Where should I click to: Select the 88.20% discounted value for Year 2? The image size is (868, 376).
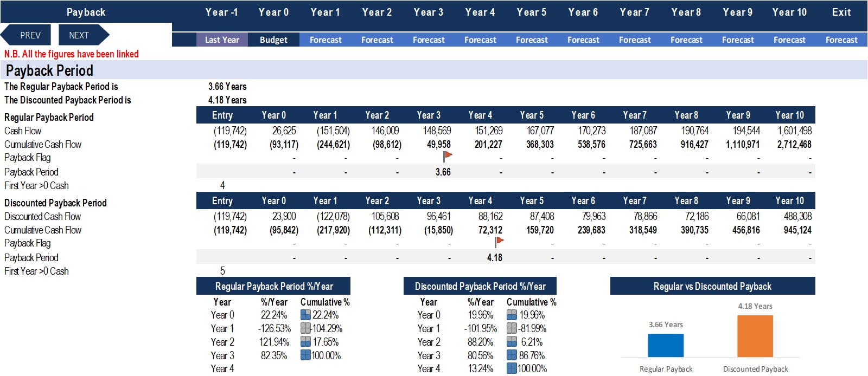(480, 342)
